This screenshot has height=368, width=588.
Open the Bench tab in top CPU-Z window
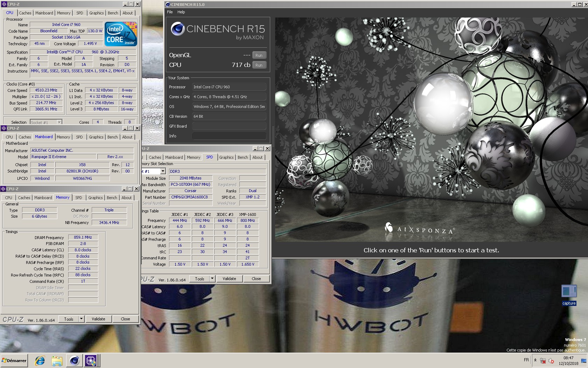coord(113,13)
